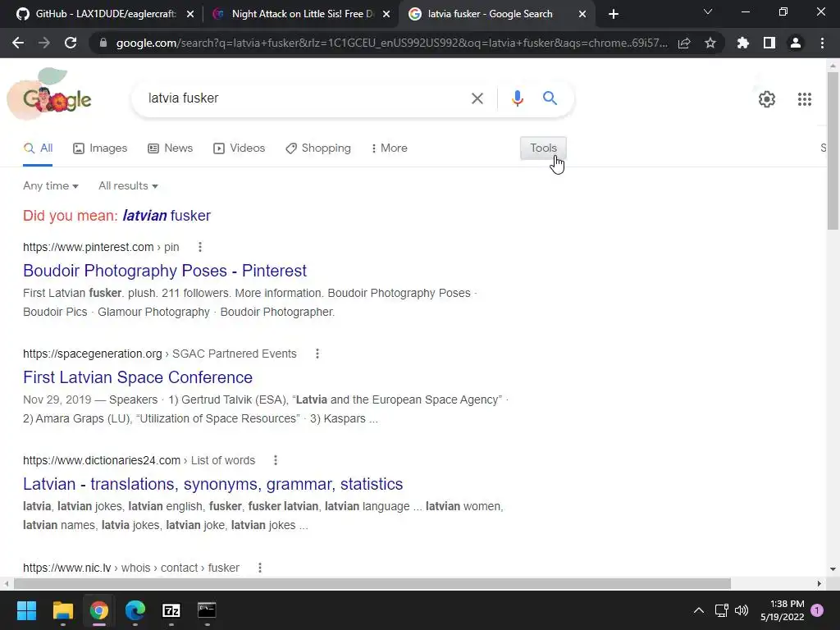Click the Google doodle logo

tap(50, 94)
